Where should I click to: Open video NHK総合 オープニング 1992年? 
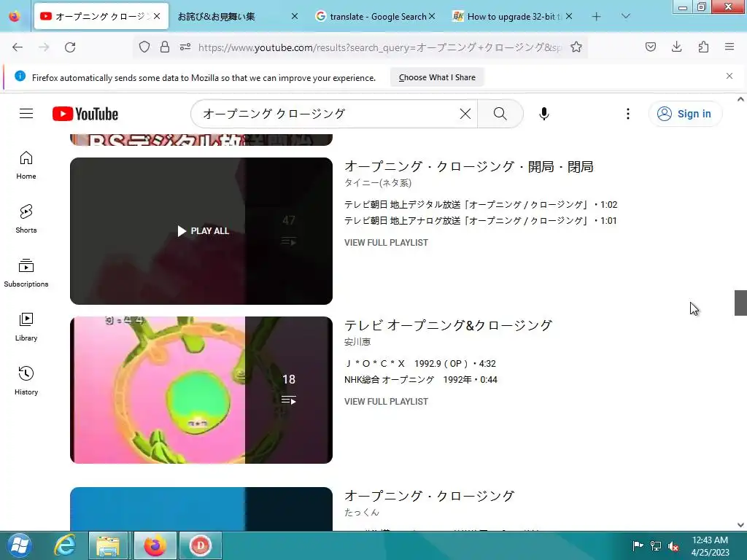pos(421,380)
